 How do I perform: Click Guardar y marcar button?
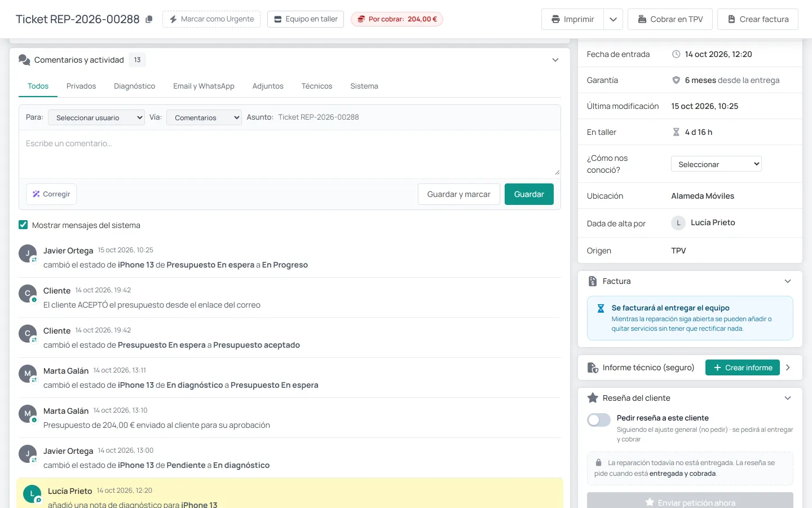pyautogui.click(x=459, y=194)
